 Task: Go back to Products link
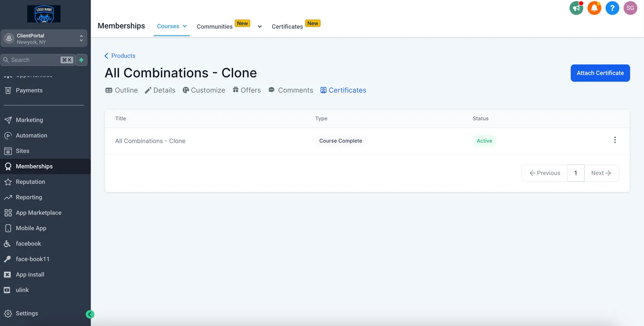120,56
